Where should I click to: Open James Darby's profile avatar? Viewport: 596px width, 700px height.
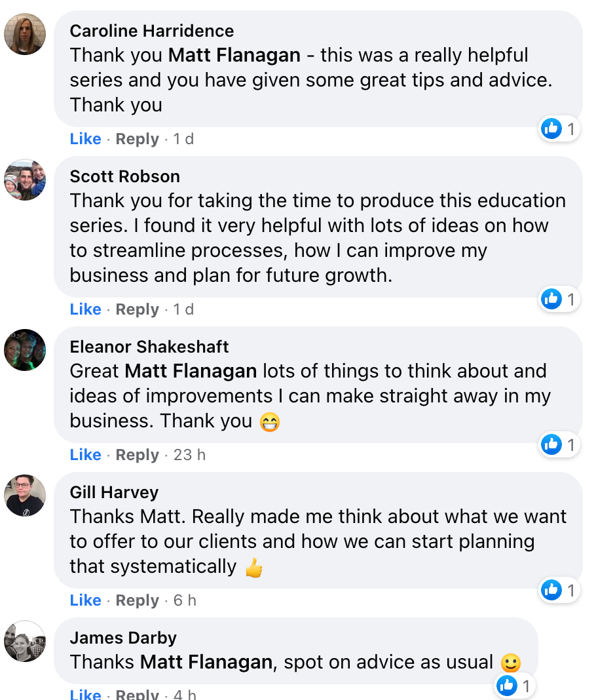click(x=25, y=641)
